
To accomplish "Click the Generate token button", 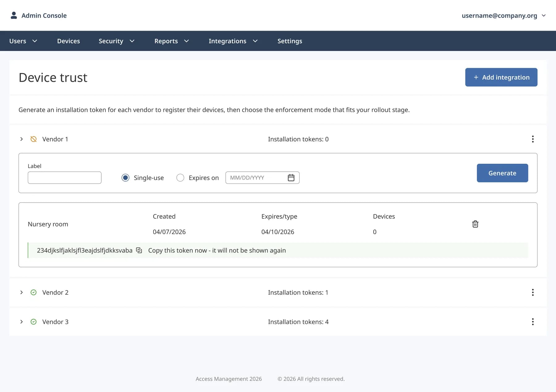I will point(502,173).
